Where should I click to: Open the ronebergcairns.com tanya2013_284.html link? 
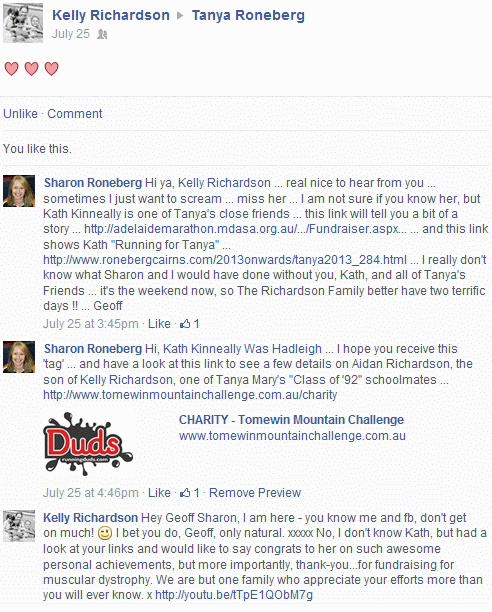pyautogui.click(x=225, y=260)
